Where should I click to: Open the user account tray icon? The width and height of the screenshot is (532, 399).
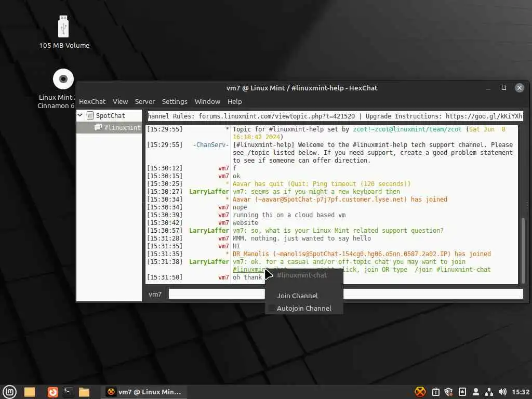tap(476, 392)
